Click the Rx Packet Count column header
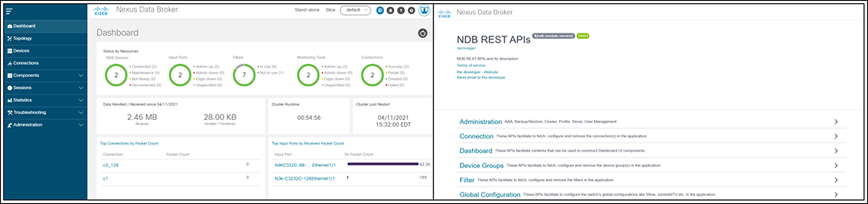This screenshot has width=868, height=204. coord(359,154)
